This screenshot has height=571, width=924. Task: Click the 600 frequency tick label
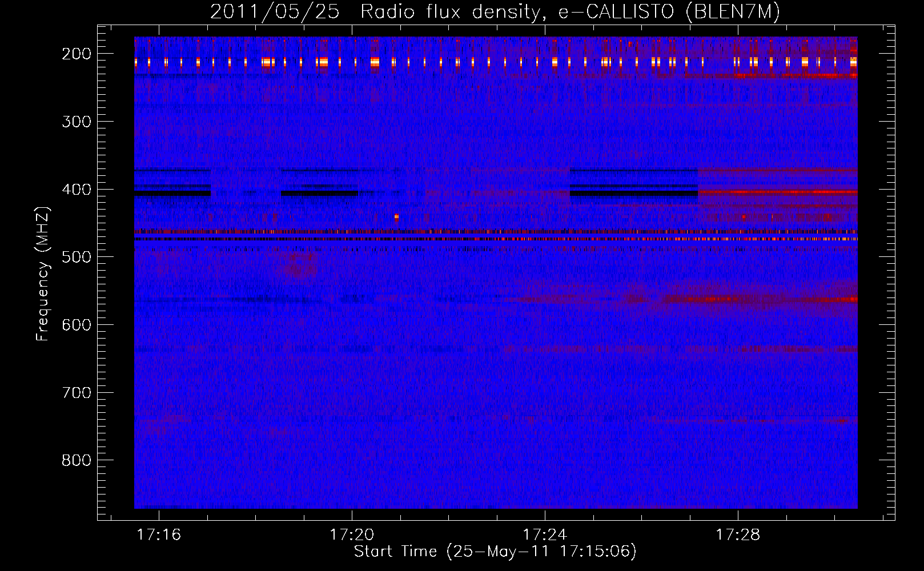coord(77,325)
